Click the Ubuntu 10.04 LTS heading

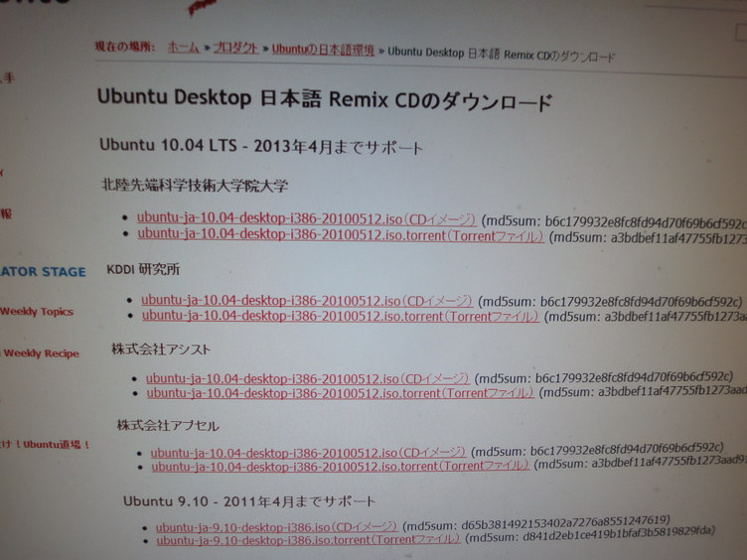261,146
